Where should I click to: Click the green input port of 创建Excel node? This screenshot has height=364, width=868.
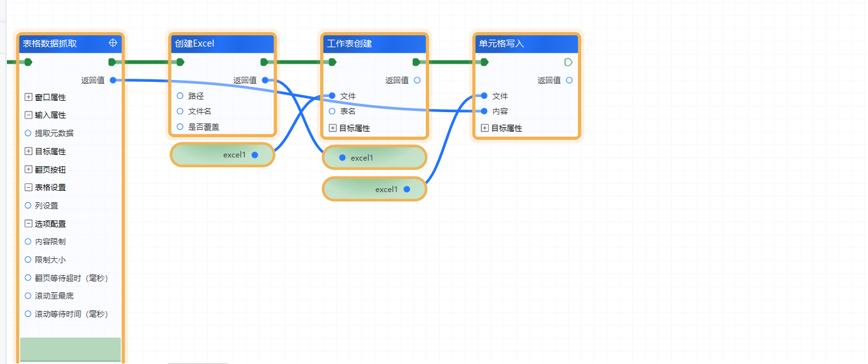(180, 62)
